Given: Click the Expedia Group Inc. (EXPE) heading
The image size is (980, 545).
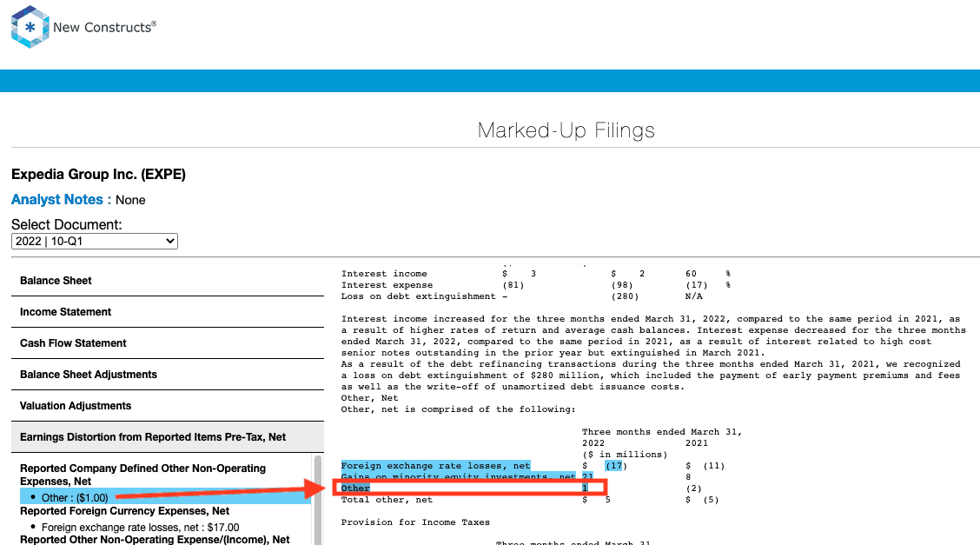Looking at the screenshot, I should pos(98,175).
